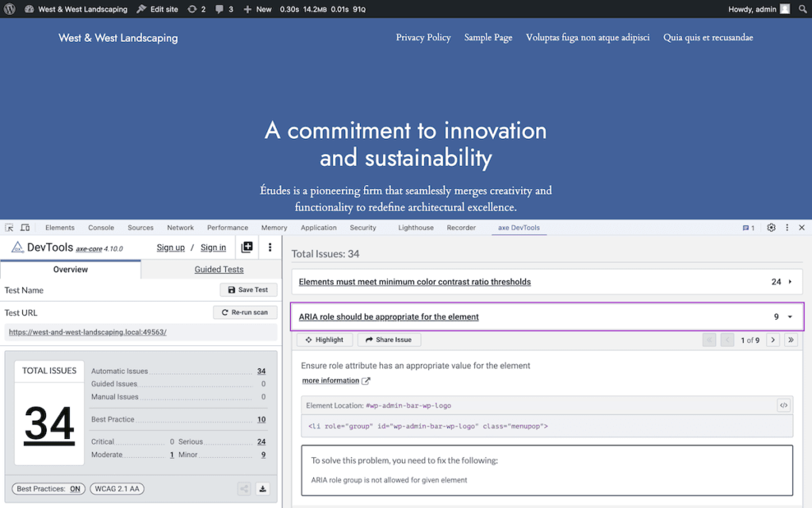Image resolution: width=812 pixels, height=508 pixels.
Task: Click the WordPress logo in admin bar
Action: (10, 9)
